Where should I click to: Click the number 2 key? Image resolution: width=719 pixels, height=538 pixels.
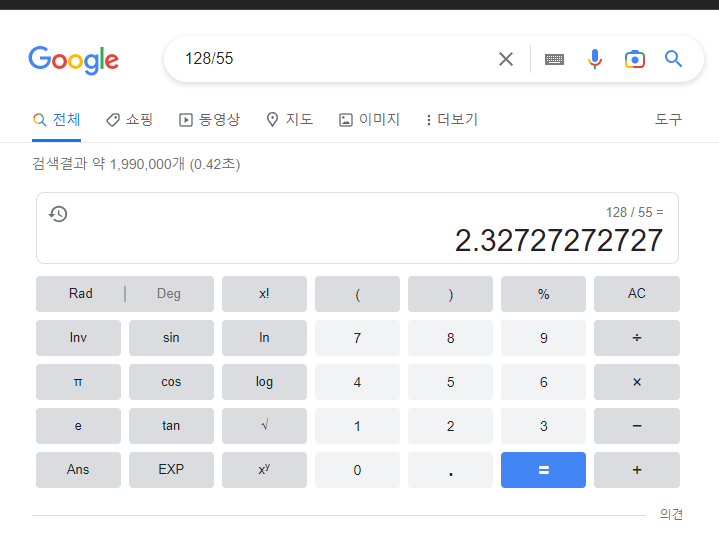tap(450, 426)
